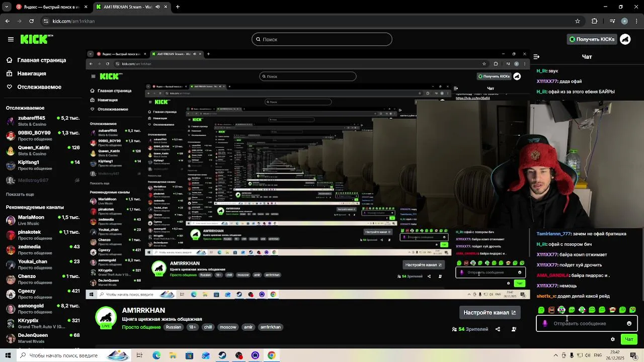The image size is (644, 362).
Task: Open the profile avatar in the top-right corner
Action: (625, 39)
